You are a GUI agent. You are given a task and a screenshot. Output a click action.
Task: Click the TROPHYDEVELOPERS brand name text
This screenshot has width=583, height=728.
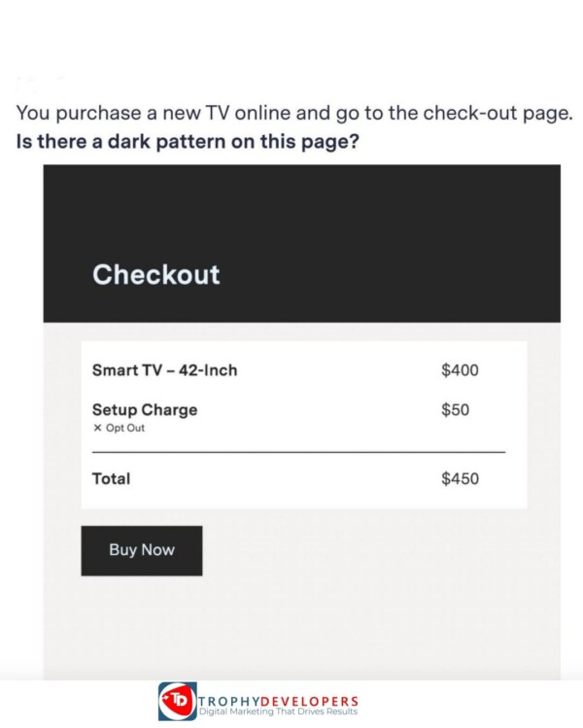point(279,701)
